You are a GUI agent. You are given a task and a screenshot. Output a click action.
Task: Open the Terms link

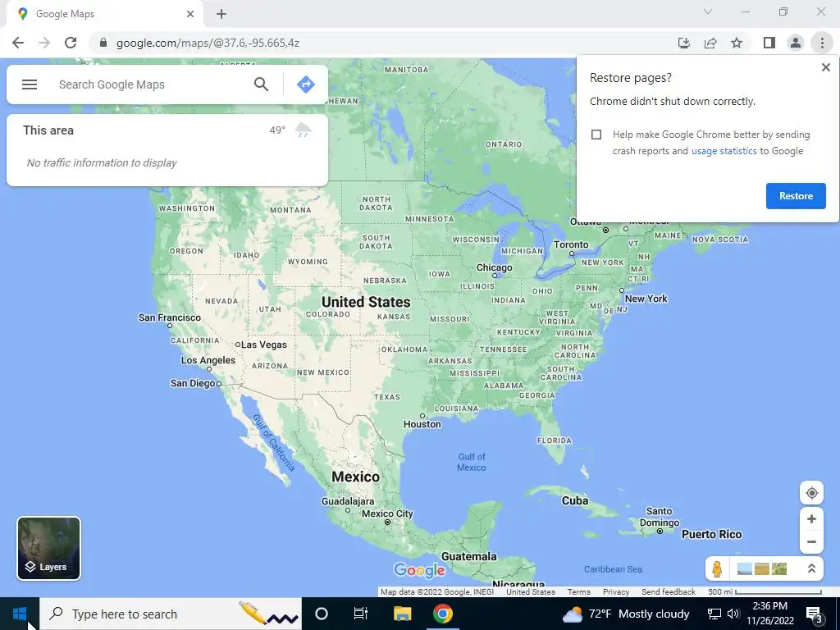(578, 592)
